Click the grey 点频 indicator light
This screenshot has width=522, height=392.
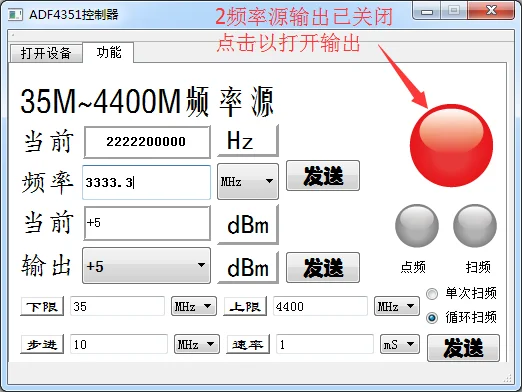417,226
